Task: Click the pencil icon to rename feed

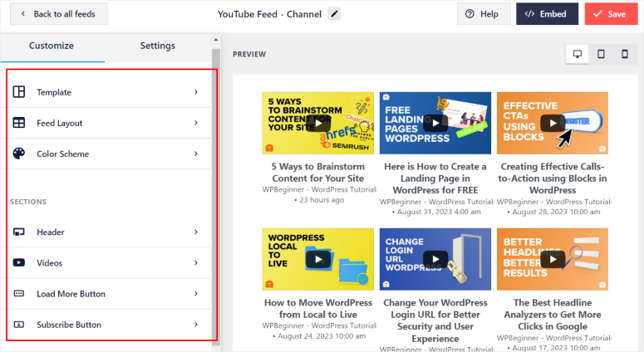Action: (334, 14)
